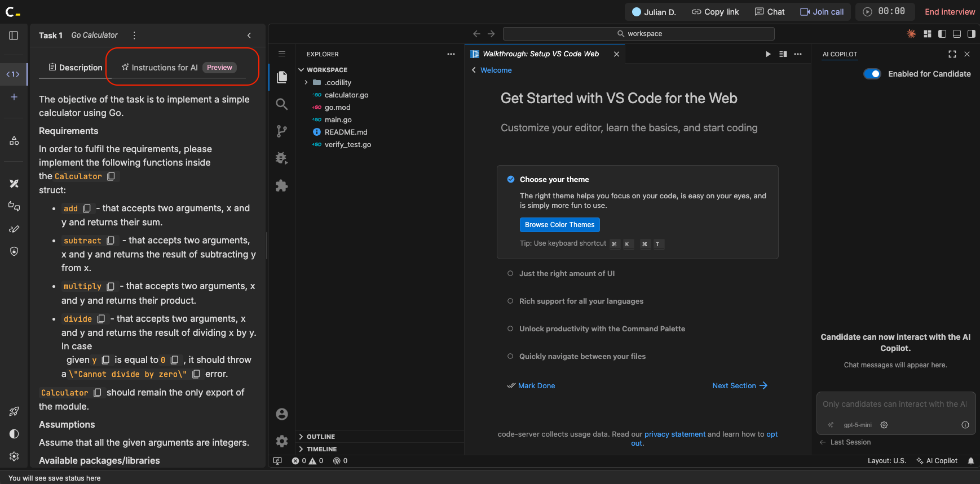Maximize the AI Copilot panel
The height and width of the screenshot is (484, 980).
[x=952, y=54]
